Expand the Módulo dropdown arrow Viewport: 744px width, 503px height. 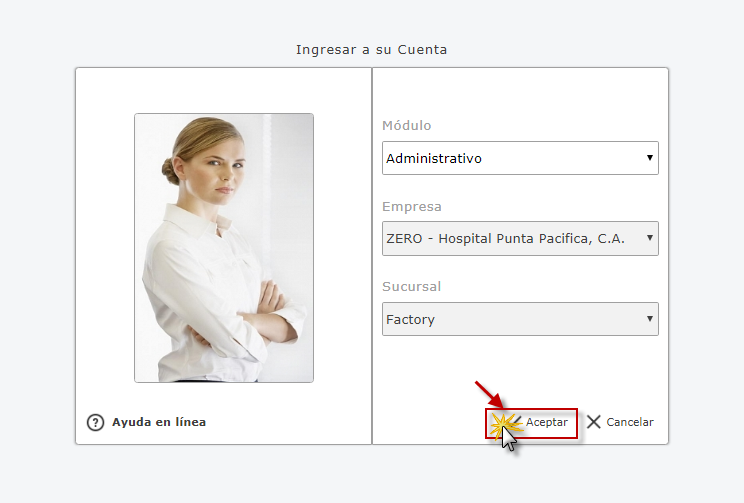pos(650,158)
